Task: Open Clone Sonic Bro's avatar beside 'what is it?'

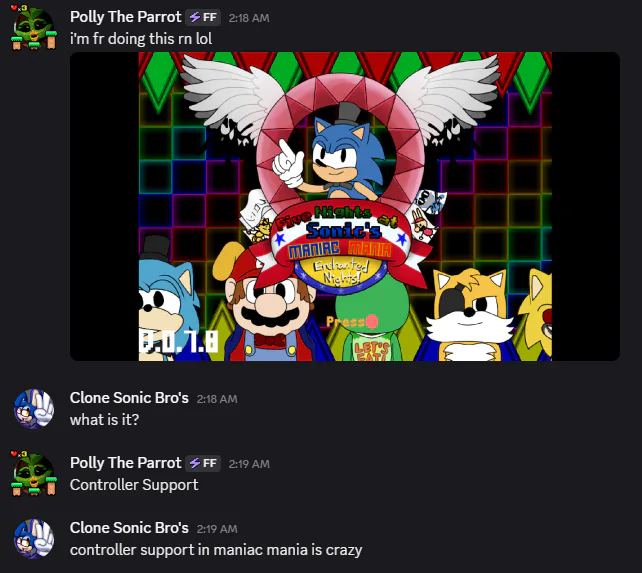Action: point(34,409)
